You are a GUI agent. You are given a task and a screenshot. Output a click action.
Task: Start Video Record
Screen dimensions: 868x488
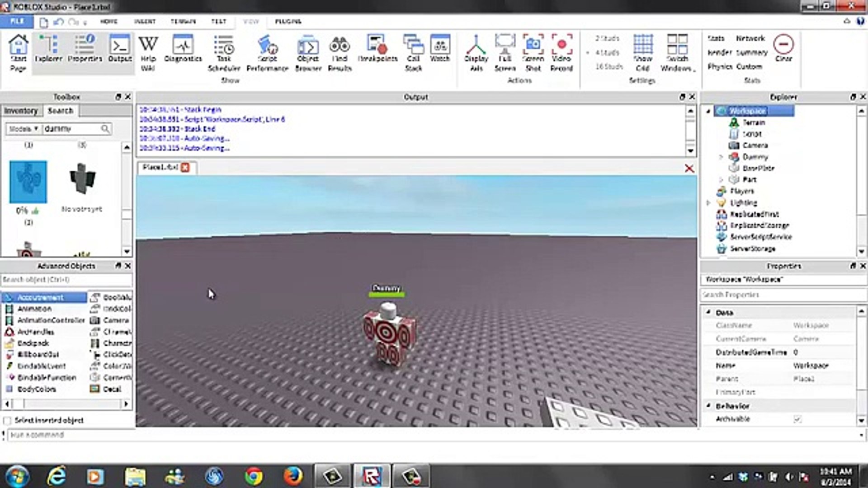561,53
